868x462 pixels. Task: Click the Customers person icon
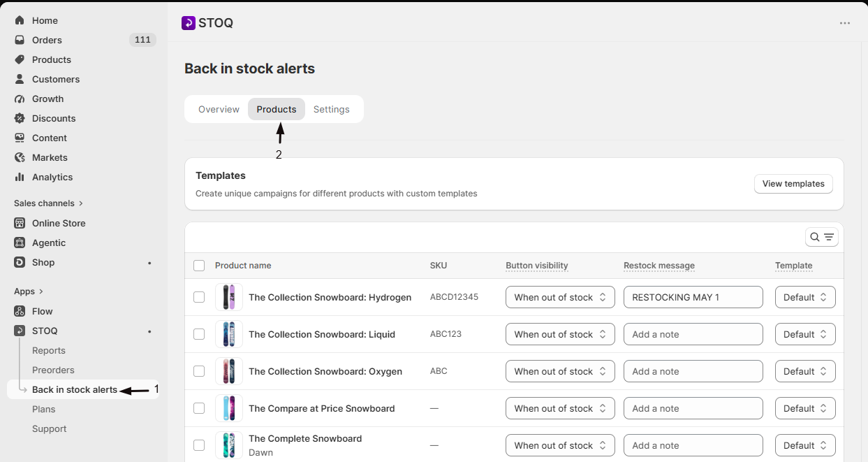click(20, 79)
